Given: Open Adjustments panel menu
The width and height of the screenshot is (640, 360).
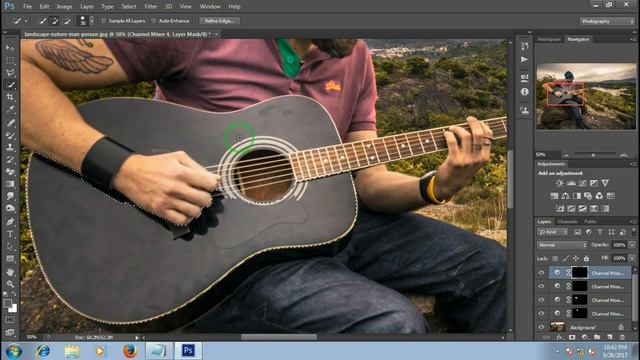Looking at the screenshot, I should tap(632, 164).
